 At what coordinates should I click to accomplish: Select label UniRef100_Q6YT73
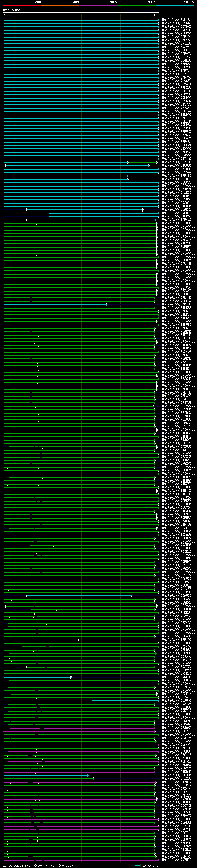point(177,74)
